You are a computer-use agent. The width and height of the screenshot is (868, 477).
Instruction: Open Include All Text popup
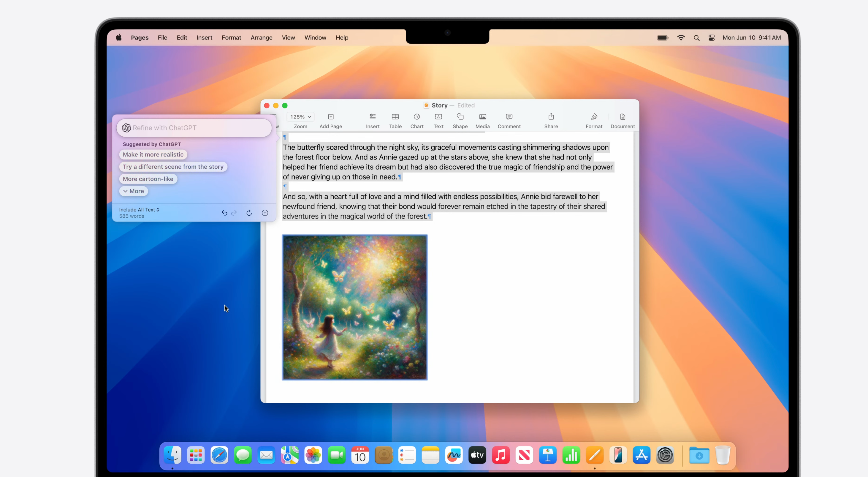pos(139,210)
